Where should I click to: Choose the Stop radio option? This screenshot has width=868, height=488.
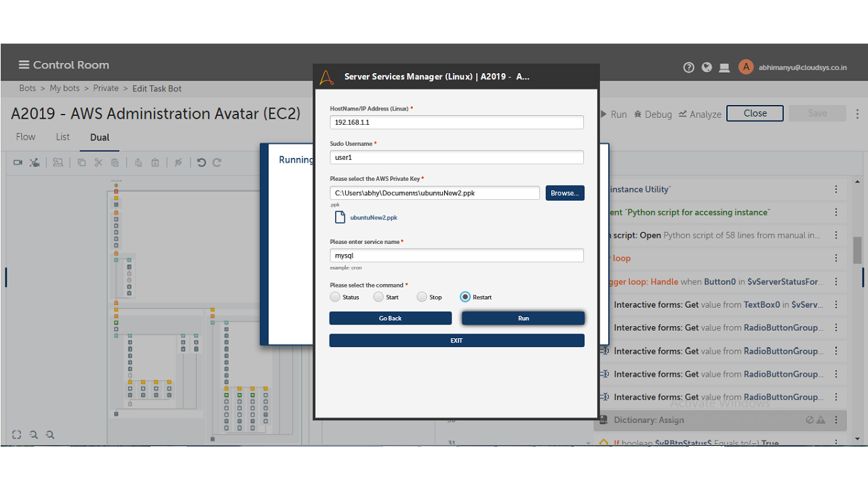(x=422, y=297)
